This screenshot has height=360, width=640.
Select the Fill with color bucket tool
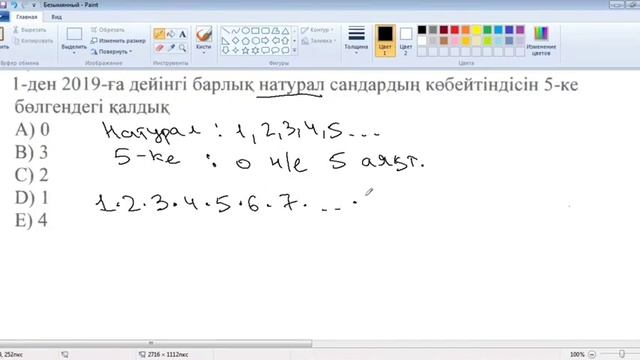click(171, 34)
